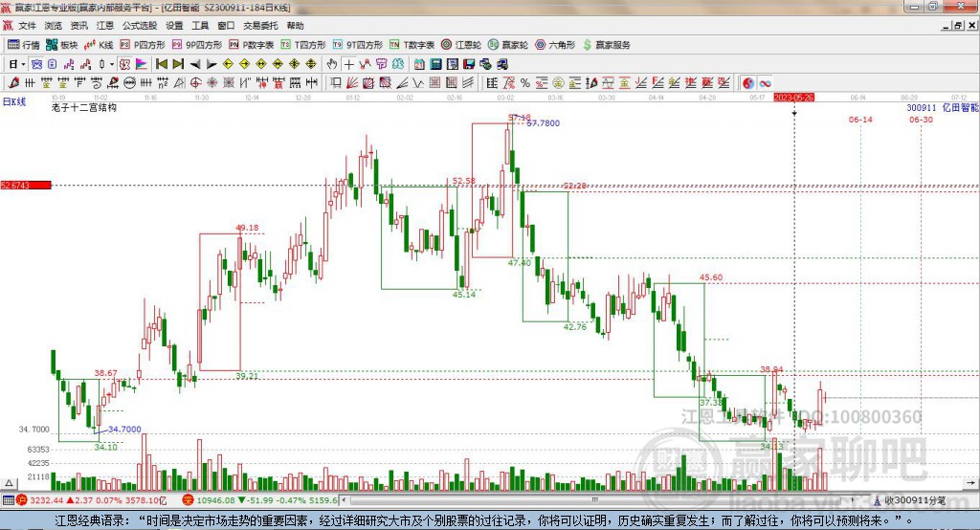
Task: Click the circular target cycle icon
Action: click(196, 83)
